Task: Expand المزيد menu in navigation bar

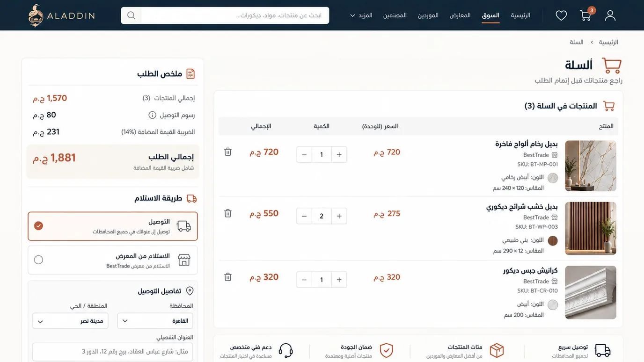Action: pos(361,15)
